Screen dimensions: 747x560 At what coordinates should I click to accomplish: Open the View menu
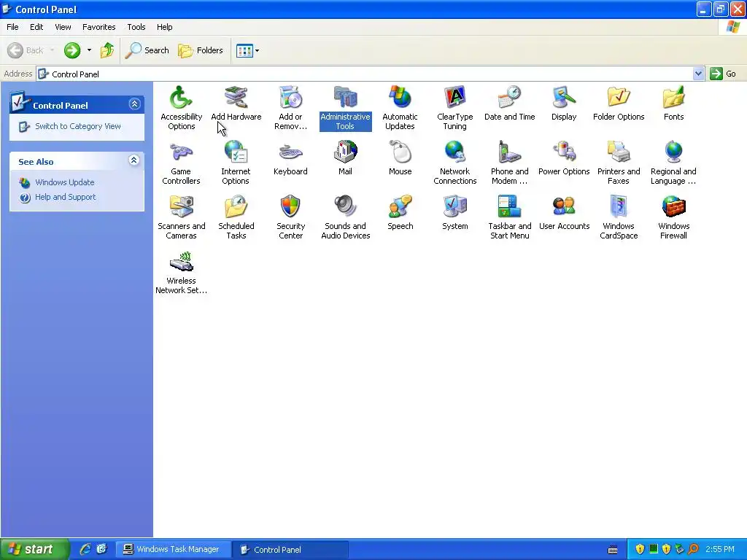[63, 27]
